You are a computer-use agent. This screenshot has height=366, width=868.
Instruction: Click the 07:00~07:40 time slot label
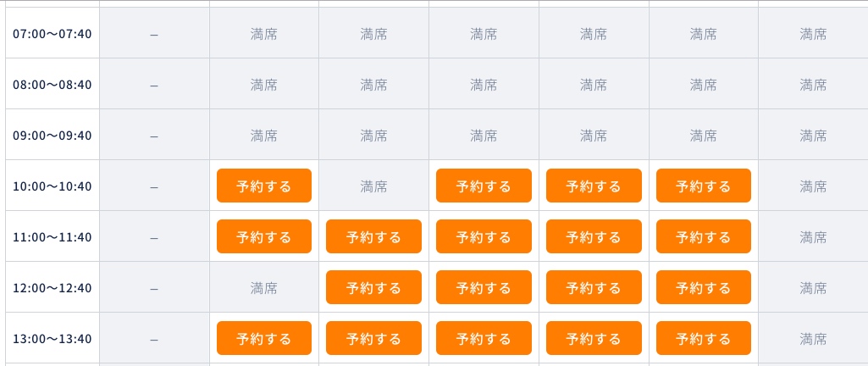52,34
